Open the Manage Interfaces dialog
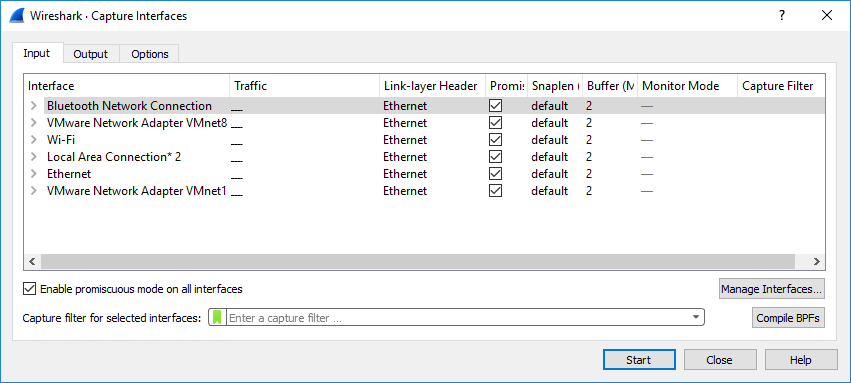The image size is (851, 383). point(772,289)
